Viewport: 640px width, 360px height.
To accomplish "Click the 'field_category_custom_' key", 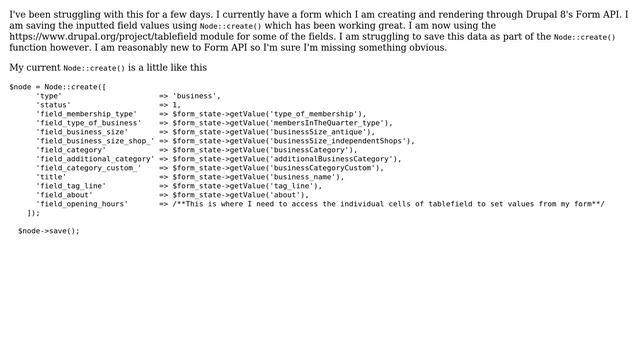I will [89, 168].
